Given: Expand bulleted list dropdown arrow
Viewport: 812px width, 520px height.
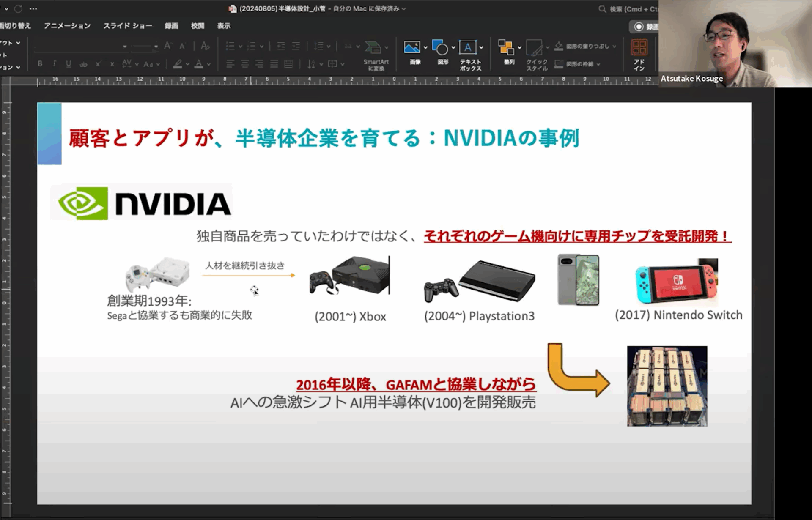Looking at the screenshot, I should click(x=240, y=46).
